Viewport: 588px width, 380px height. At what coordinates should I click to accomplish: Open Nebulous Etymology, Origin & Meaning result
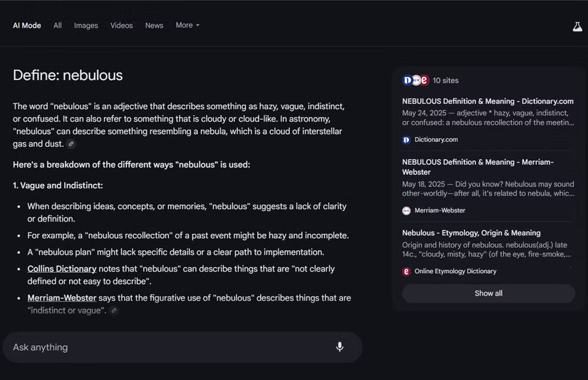(471, 233)
